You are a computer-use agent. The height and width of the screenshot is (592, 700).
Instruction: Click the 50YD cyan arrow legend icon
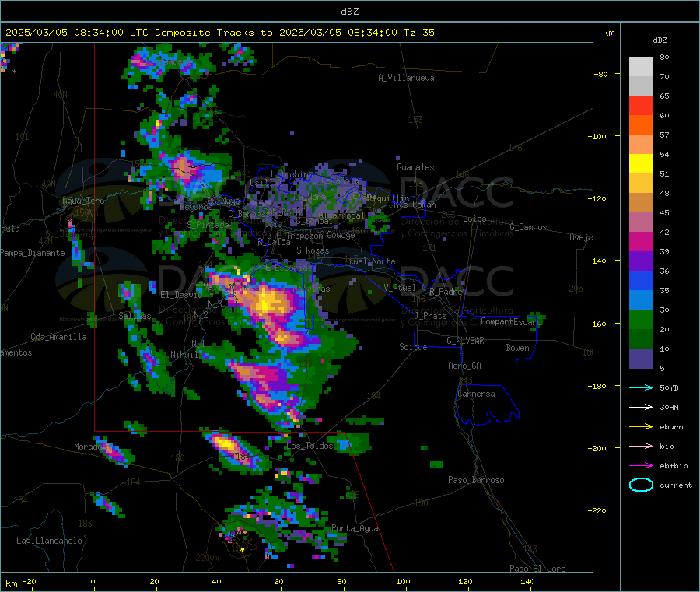[x=641, y=387]
